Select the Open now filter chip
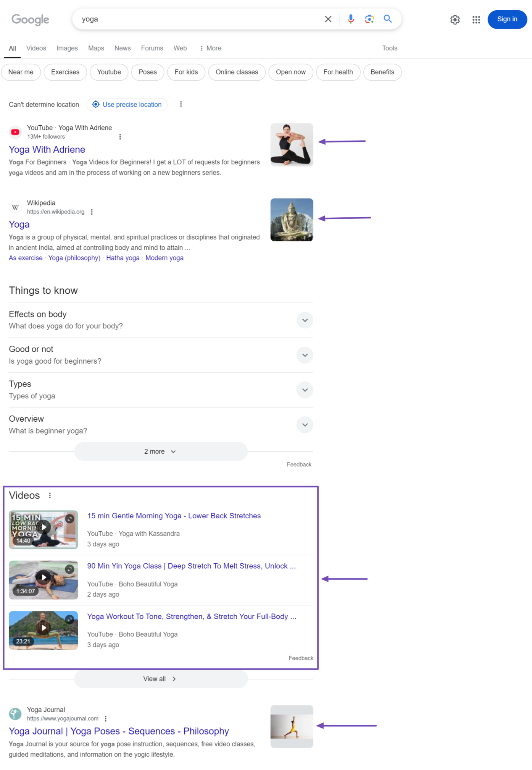This screenshot has height=770, width=532. (x=291, y=72)
